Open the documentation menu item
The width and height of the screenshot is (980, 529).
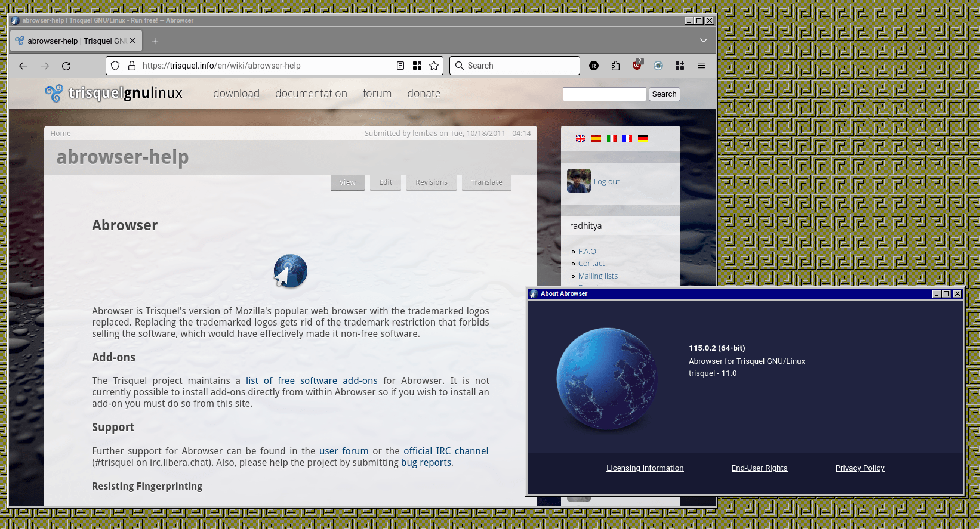(x=311, y=94)
